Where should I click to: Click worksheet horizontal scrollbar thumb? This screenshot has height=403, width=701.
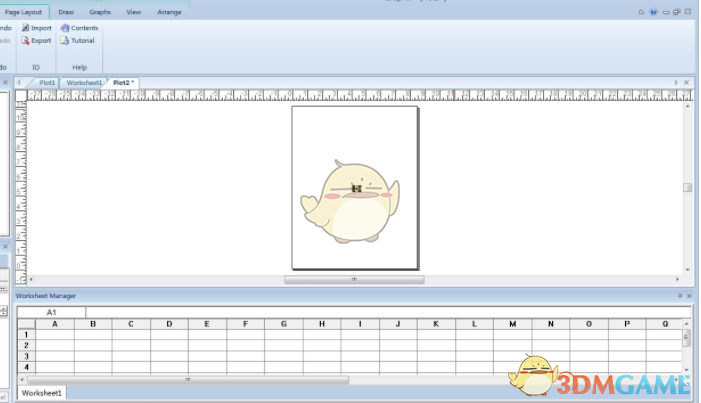click(188, 380)
